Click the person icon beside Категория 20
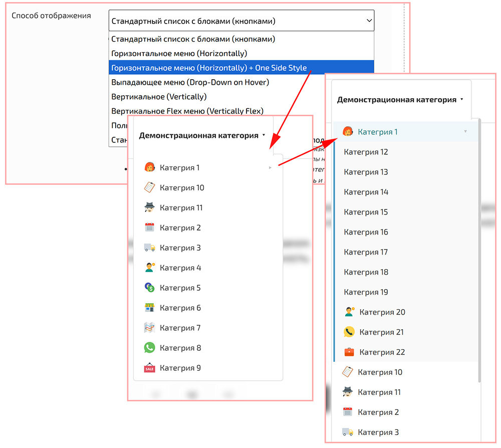Image resolution: width=501 pixels, height=448 pixels. pos(349,312)
